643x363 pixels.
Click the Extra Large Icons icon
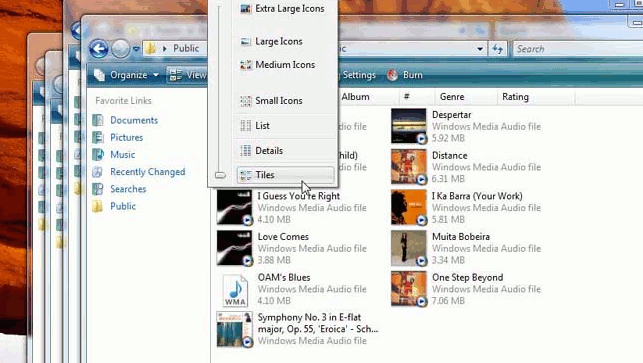coord(246,9)
